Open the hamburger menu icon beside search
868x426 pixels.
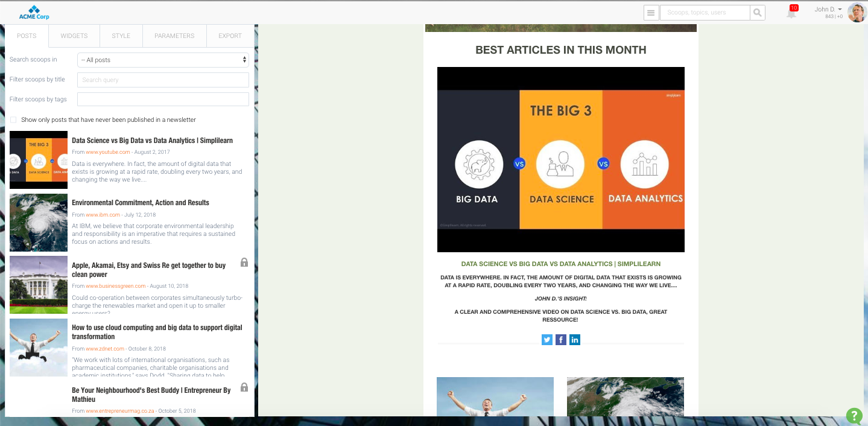pos(651,12)
